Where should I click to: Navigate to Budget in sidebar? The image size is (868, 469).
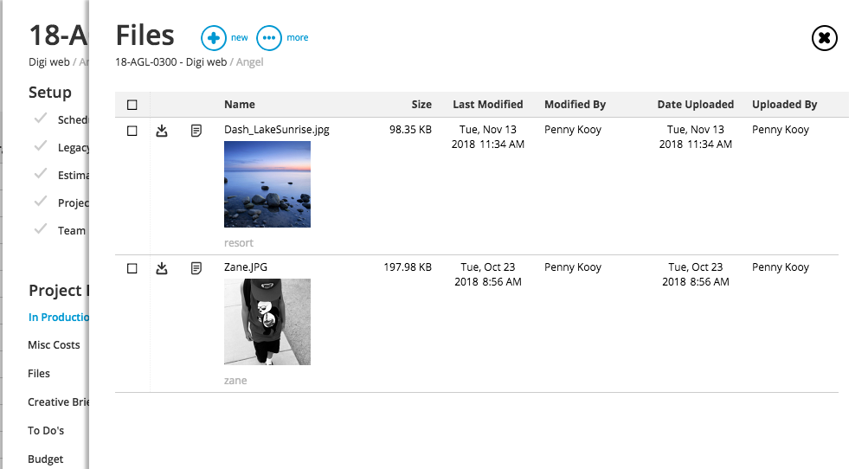coord(46,459)
